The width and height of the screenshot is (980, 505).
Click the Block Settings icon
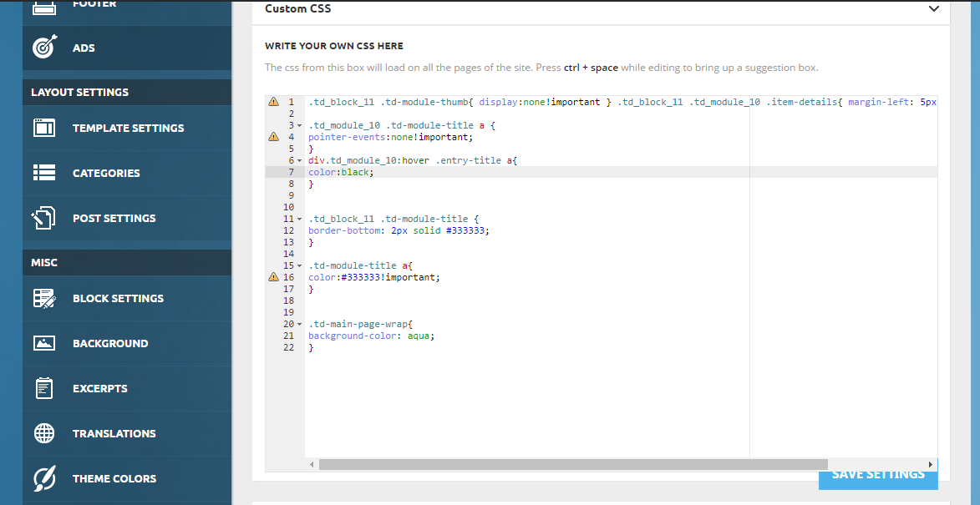tap(44, 298)
